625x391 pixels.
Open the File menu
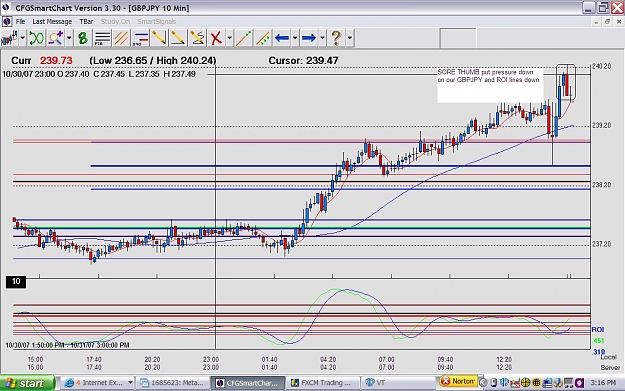point(20,22)
